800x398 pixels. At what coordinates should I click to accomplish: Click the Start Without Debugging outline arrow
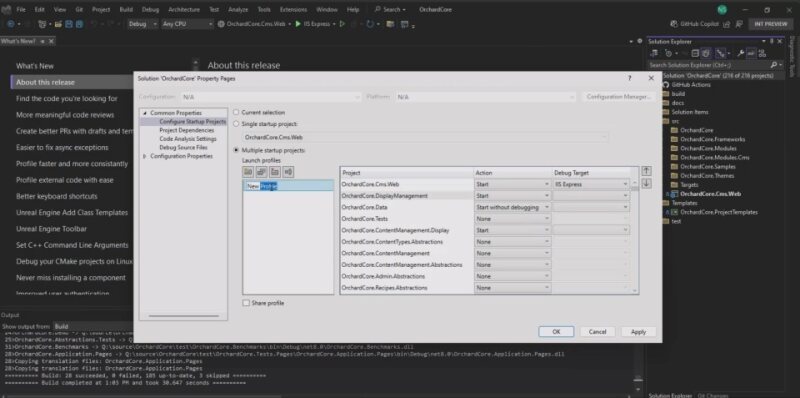(342, 24)
